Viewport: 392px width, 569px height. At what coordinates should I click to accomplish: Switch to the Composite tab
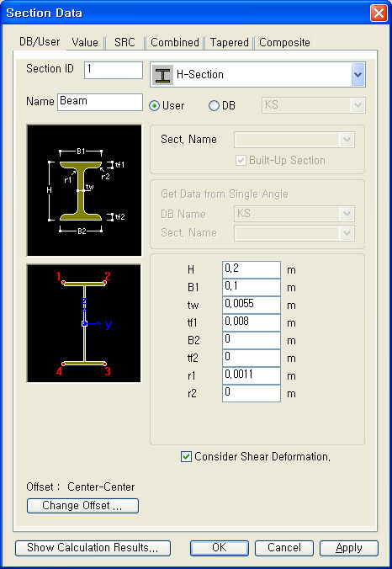point(284,42)
